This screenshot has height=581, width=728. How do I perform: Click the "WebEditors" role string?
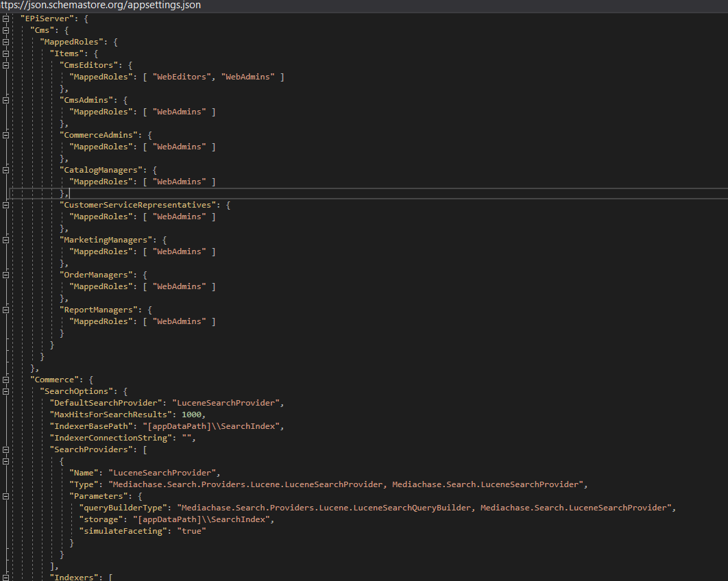[x=182, y=77]
